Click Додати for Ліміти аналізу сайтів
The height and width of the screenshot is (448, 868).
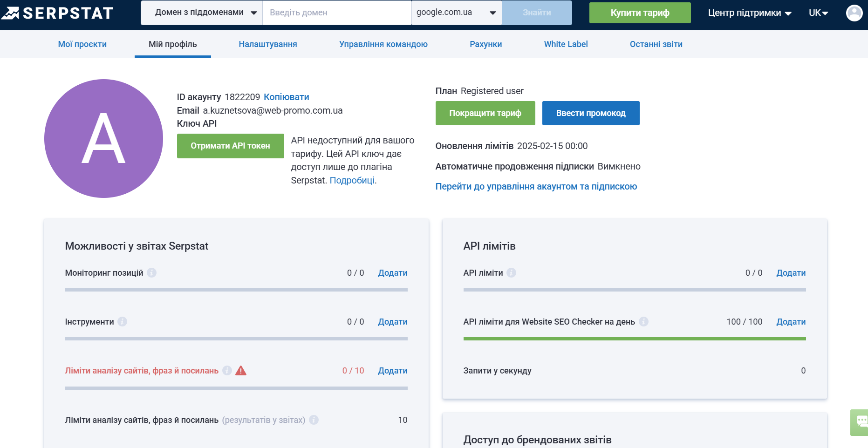tap(392, 371)
